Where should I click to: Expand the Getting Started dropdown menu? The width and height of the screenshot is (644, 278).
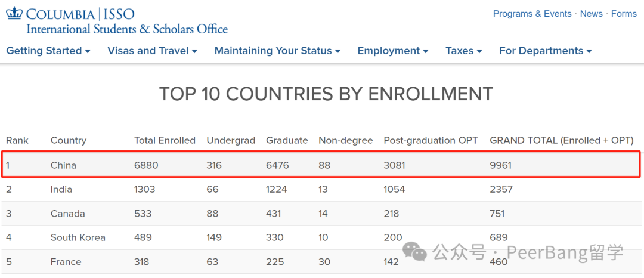(x=48, y=51)
